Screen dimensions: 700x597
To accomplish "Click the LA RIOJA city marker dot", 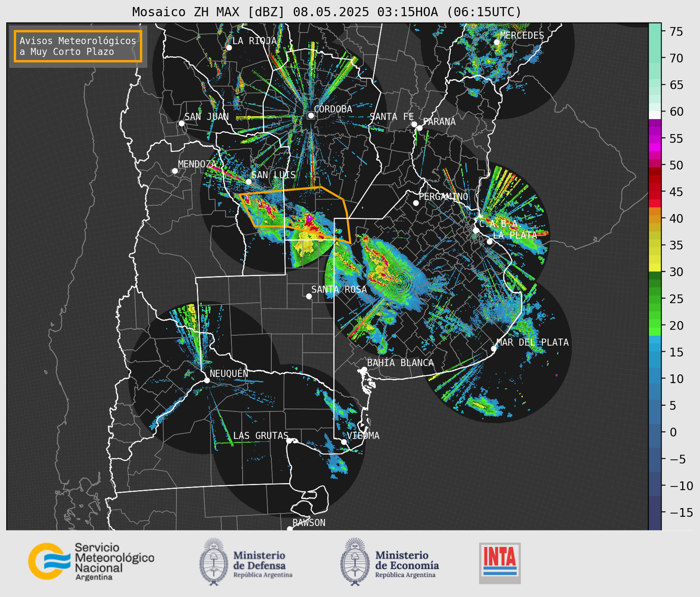I will [229, 47].
